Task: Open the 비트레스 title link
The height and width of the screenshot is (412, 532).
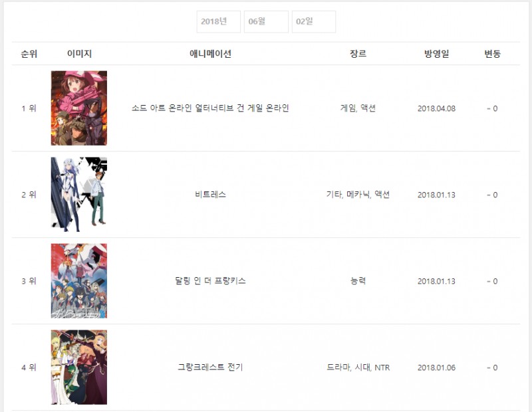Action: [210, 195]
